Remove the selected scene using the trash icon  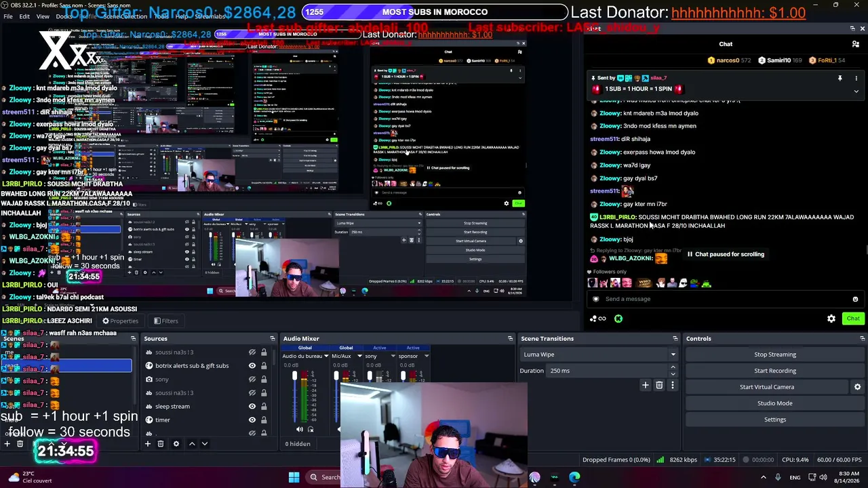(x=20, y=444)
